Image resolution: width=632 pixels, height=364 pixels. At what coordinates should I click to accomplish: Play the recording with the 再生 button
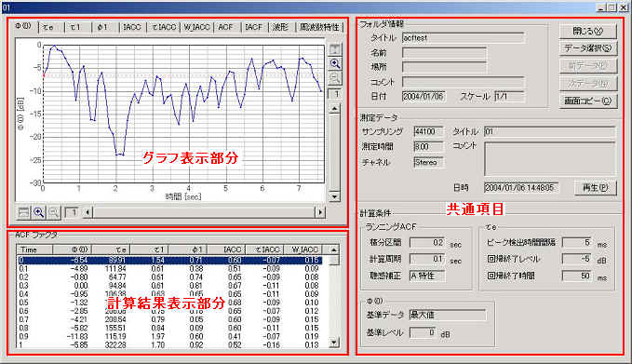pos(596,187)
